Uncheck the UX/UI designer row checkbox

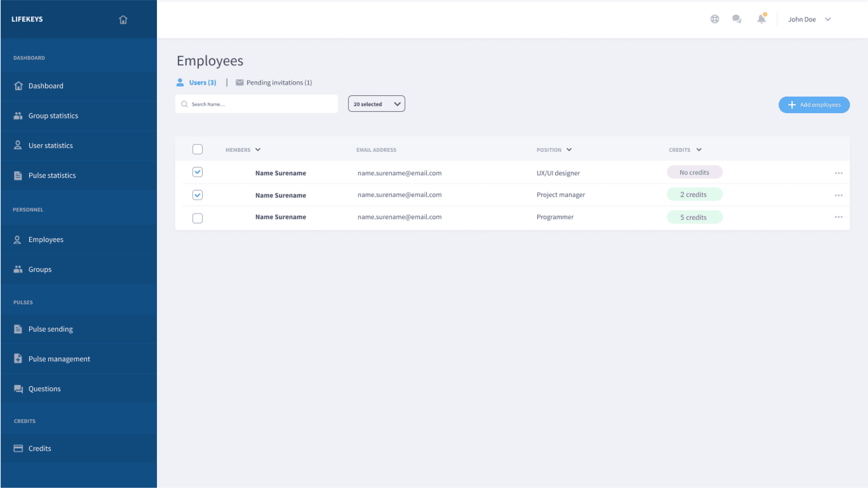coord(197,172)
